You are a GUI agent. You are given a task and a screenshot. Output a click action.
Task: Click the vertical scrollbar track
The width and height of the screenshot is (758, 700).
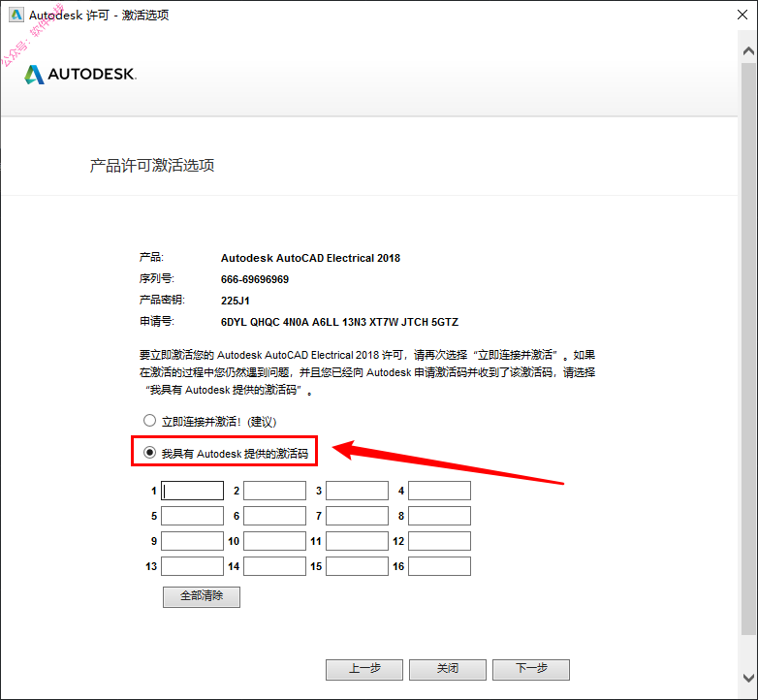748,348
